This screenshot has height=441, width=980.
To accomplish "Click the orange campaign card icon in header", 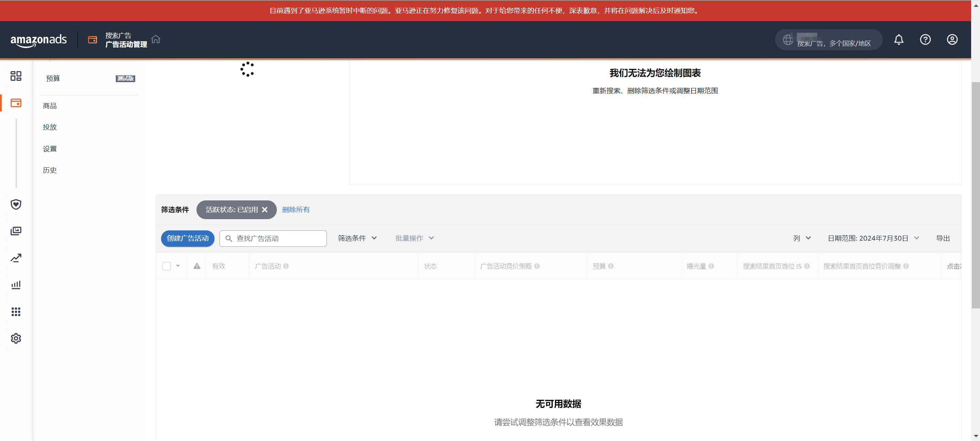I will pos(92,40).
